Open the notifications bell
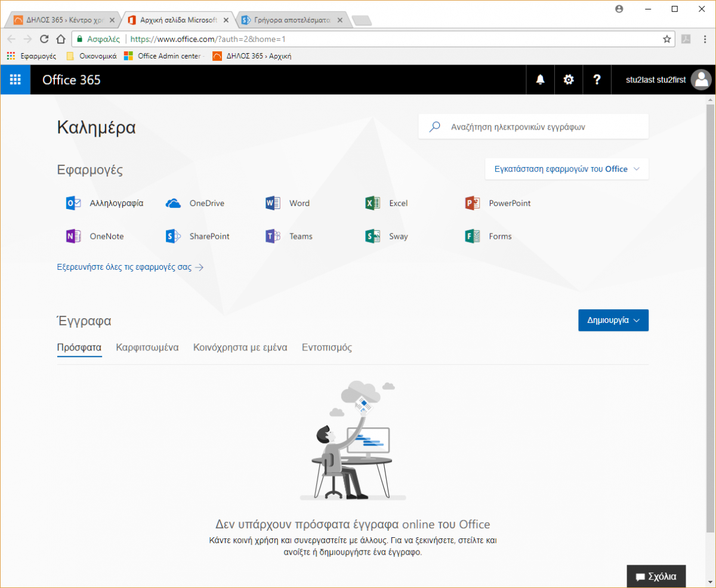Viewport: 716px width, 588px height. pos(541,79)
